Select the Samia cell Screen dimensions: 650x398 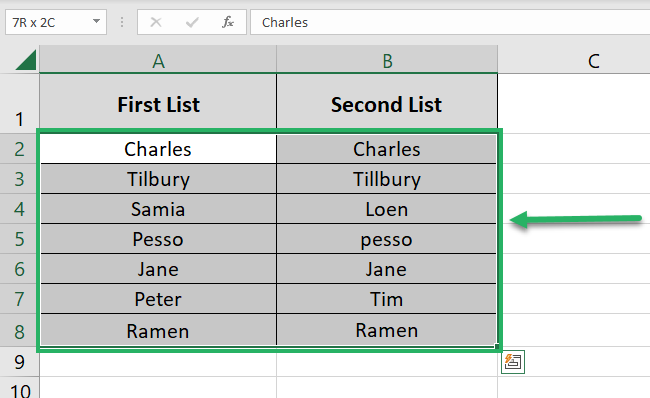(158, 209)
